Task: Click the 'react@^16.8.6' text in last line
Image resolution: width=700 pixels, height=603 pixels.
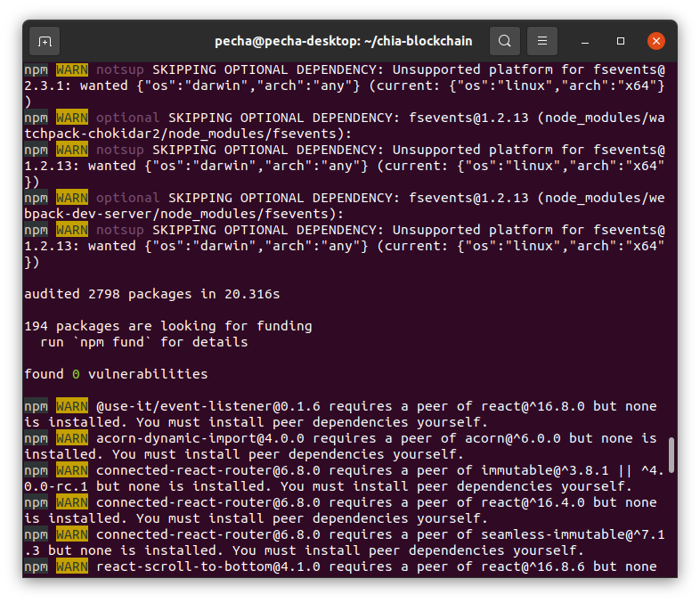Action: [x=533, y=566]
